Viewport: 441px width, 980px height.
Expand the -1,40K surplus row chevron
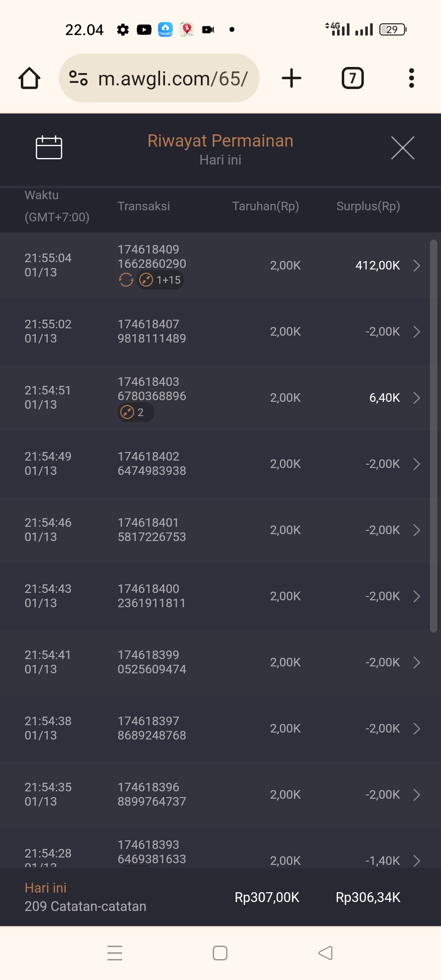click(x=416, y=861)
